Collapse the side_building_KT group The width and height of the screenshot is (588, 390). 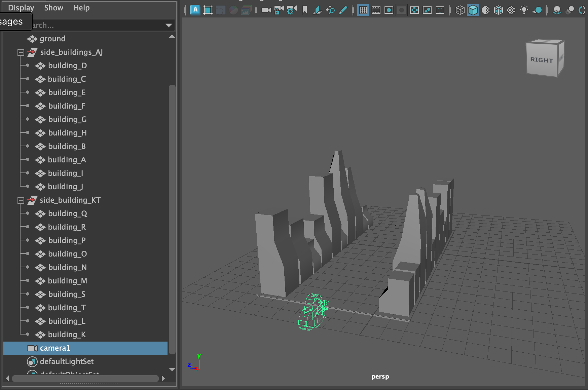[21, 200]
